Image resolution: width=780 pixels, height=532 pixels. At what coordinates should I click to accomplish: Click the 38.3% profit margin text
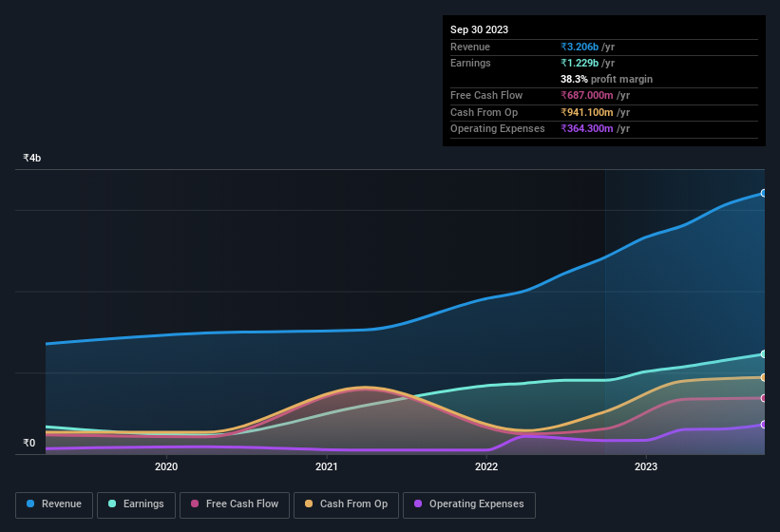coord(606,79)
